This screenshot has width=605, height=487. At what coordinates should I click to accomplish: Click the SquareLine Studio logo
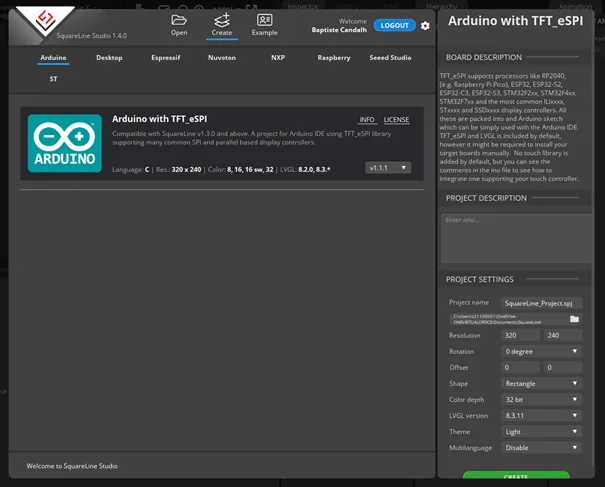click(x=46, y=20)
